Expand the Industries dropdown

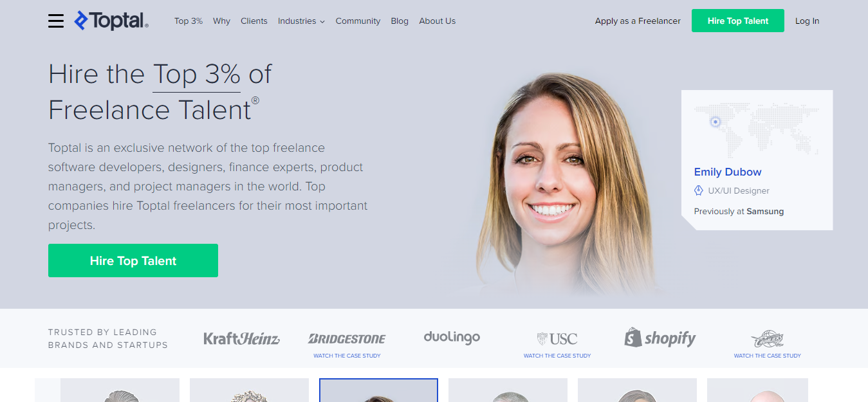(301, 21)
